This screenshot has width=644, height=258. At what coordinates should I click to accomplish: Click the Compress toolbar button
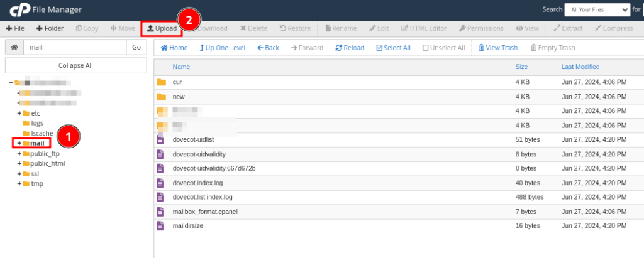coord(614,28)
